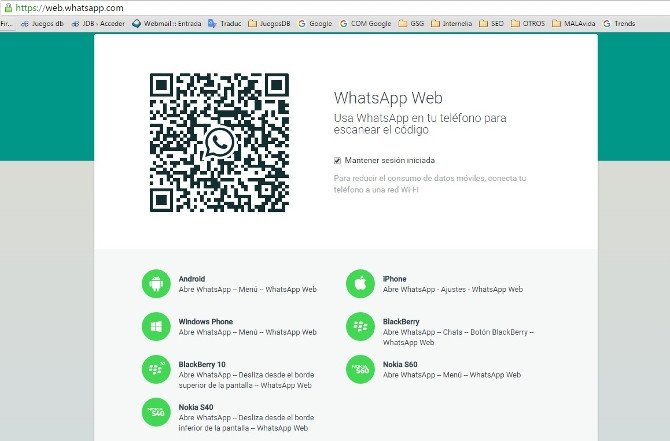Click the Windows Phone platform title

click(206, 321)
